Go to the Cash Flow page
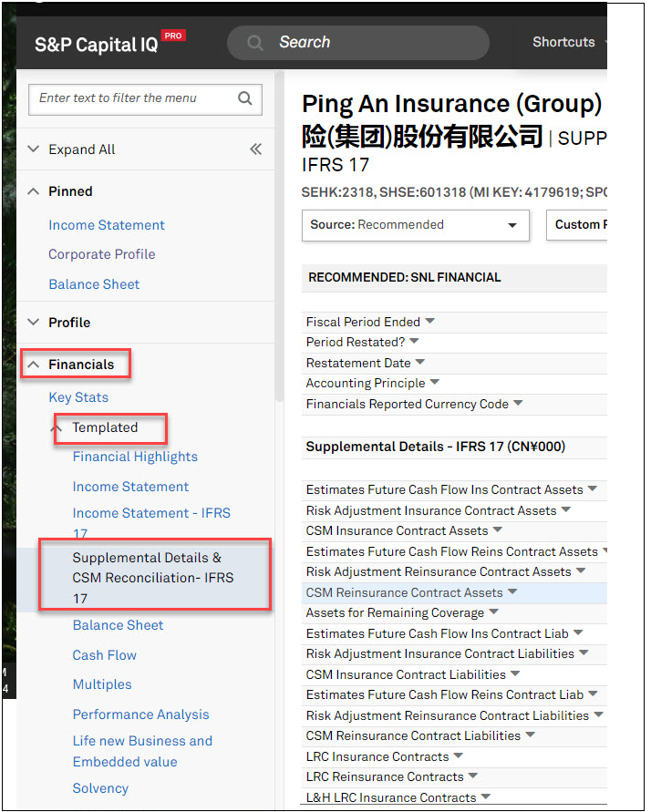 point(105,655)
